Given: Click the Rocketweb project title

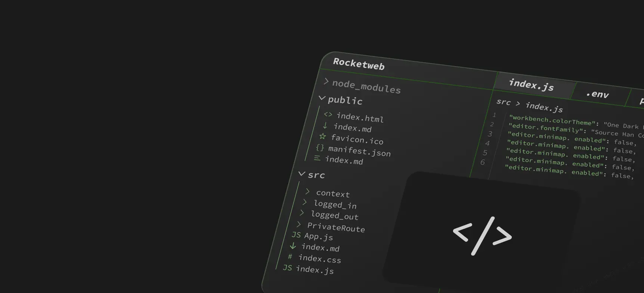Looking at the screenshot, I should [x=359, y=64].
